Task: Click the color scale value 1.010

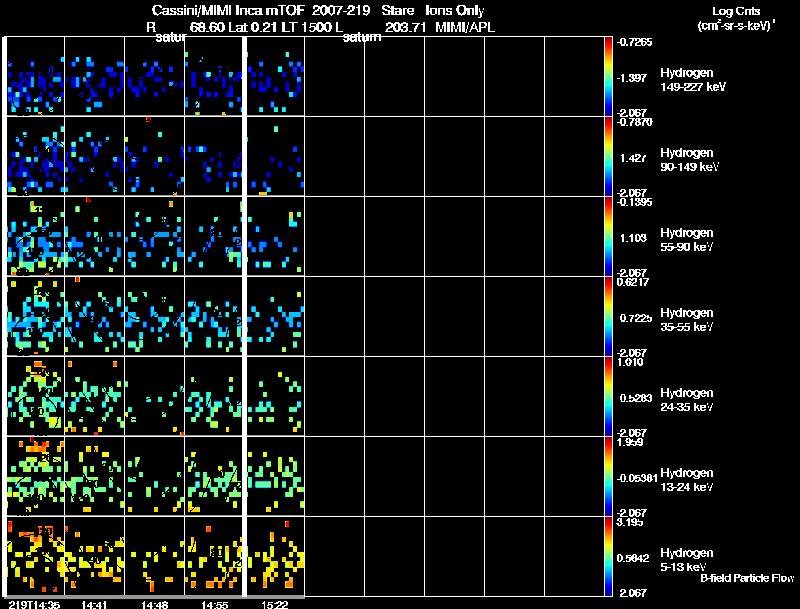Action: pyautogui.click(x=630, y=362)
